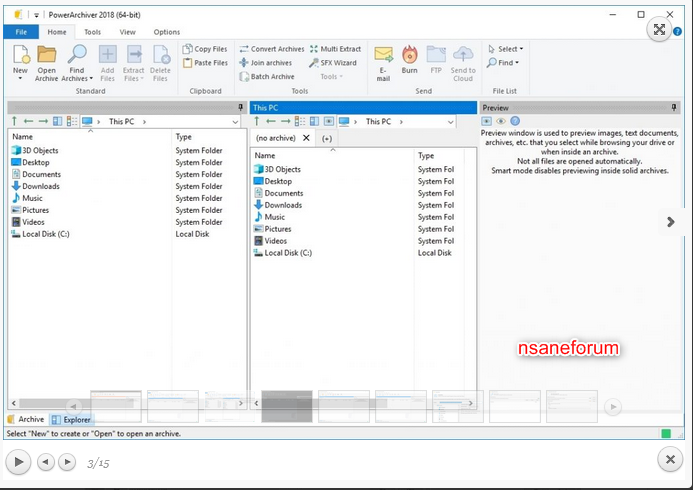Close the (no archive) tab
The image size is (693, 490).
(x=306, y=138)
